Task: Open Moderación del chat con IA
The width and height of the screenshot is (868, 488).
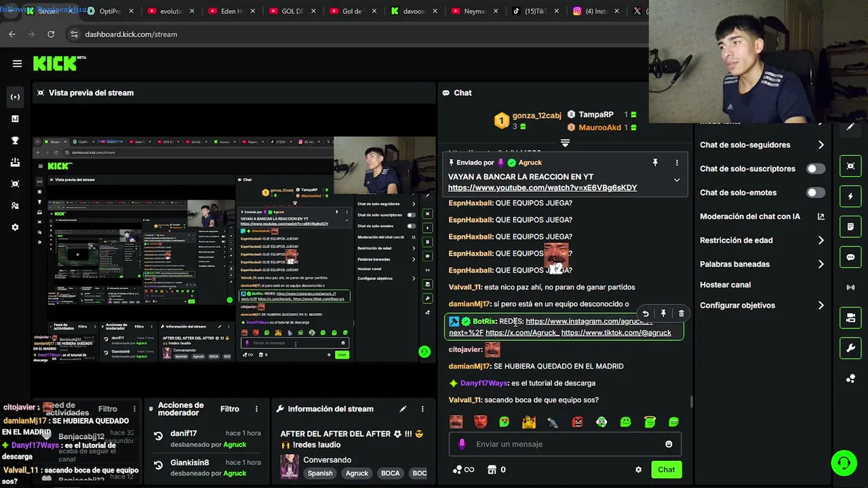Action: click(762, 216)
